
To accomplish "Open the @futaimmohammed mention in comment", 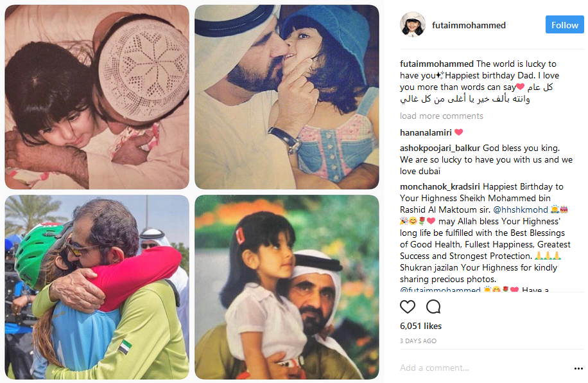I will (440, 289).
